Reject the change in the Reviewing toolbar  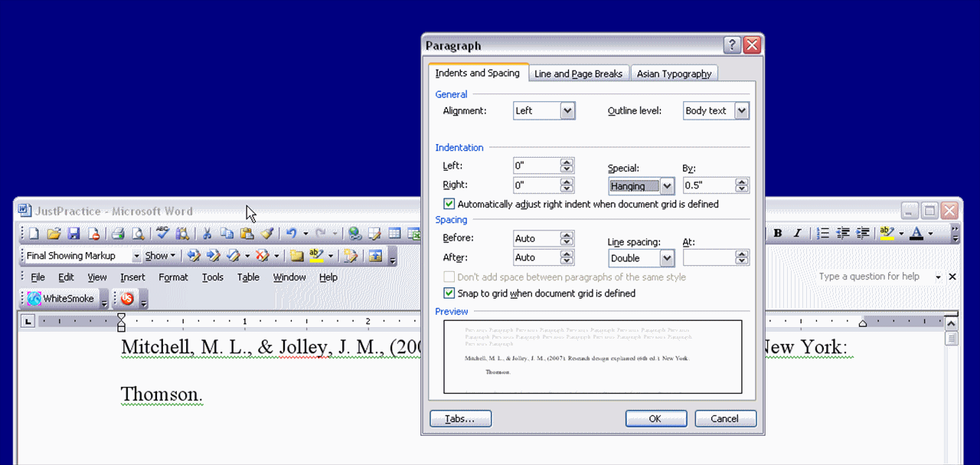[263, 256]
